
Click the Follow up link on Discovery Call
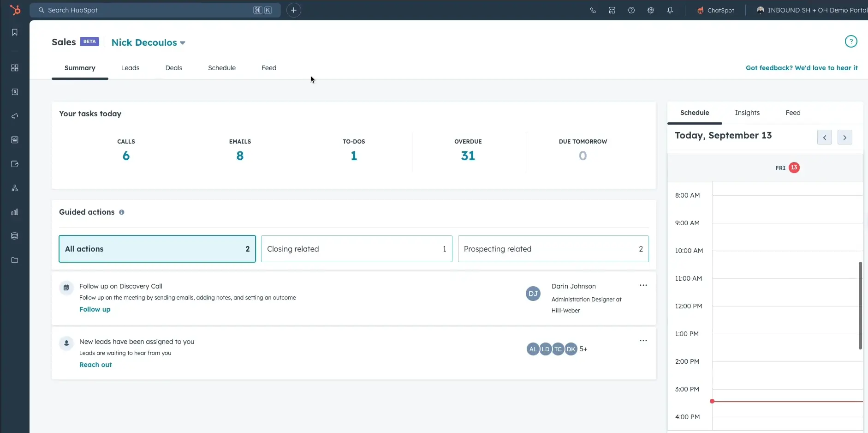coord(95,309)
